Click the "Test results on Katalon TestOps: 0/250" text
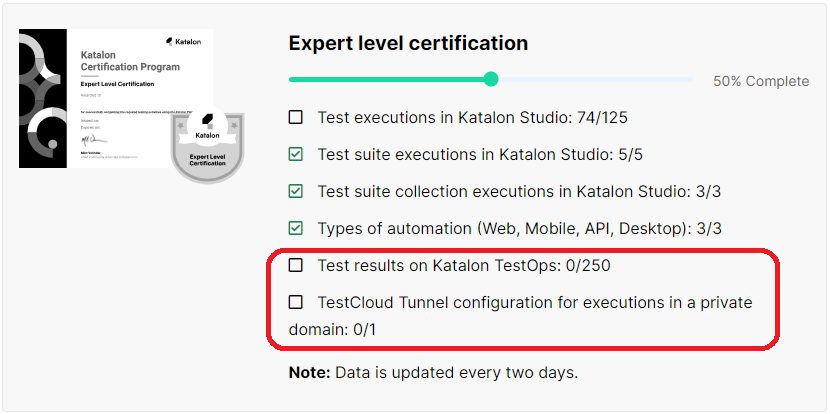The image size is (830, 414). point(464,266)
